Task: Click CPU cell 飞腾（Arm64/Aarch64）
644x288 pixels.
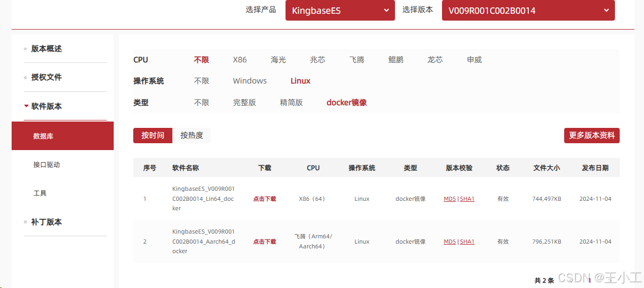Action: click(313, 241)
